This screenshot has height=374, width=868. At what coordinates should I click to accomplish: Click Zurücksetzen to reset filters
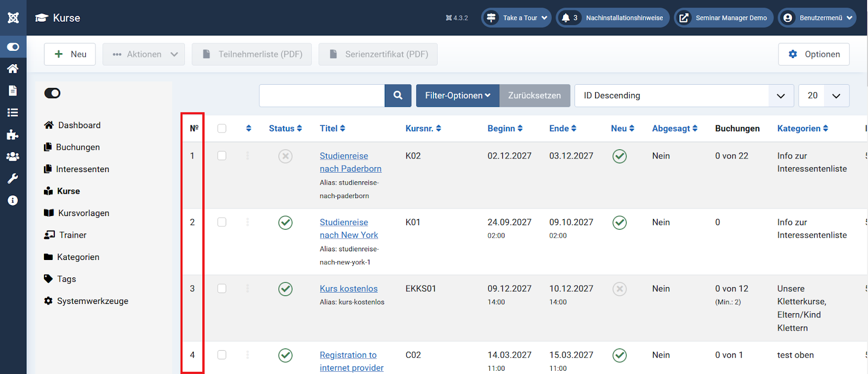click(x=535, y=96)
